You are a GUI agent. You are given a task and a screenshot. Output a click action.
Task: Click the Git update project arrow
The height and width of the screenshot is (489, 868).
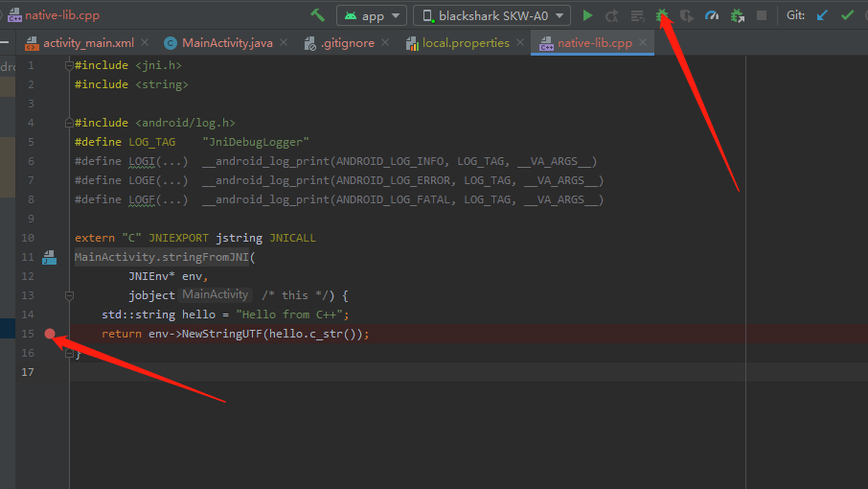(x=822, y=15)
